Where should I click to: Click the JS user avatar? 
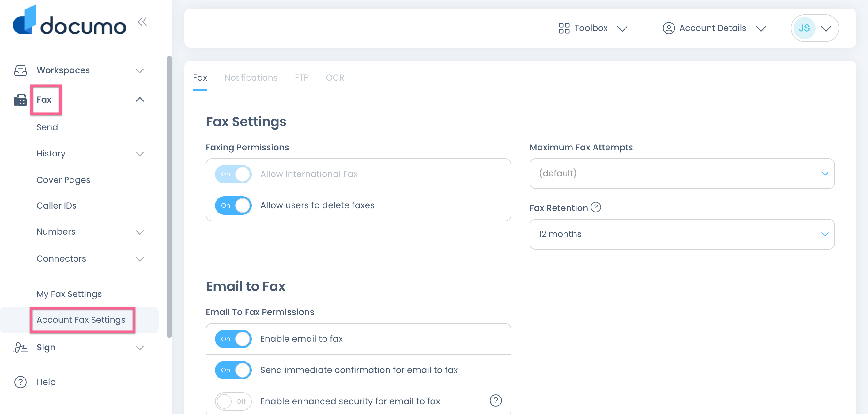click(x=804, y=28)
